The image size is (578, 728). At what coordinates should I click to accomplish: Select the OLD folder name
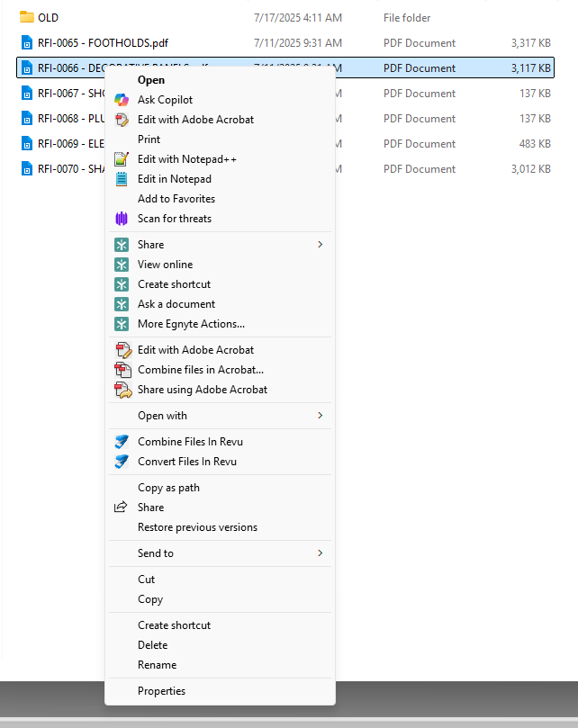tap(48, 18)
